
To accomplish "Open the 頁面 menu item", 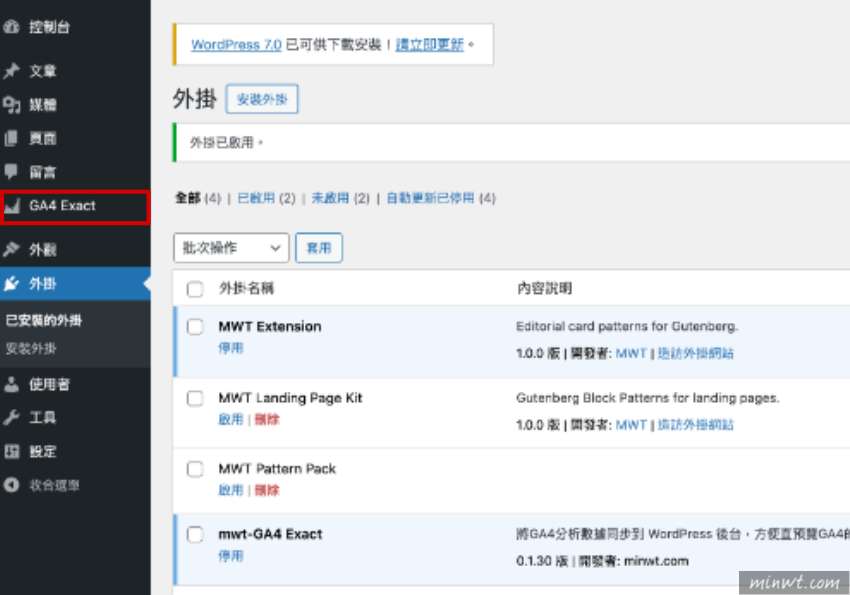I will 42,138.
